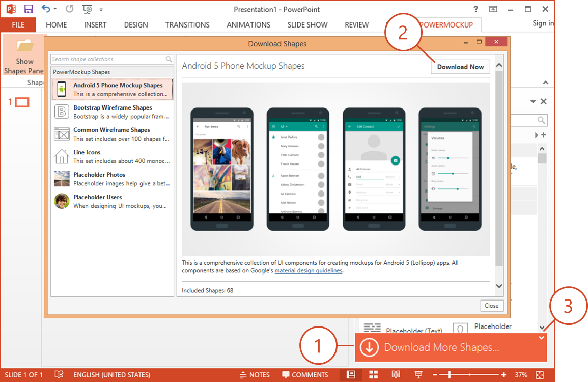Add new shape category plus icon
Viewport: 588px width, 382px height.
pyautogui.click(x=543, y=134)
